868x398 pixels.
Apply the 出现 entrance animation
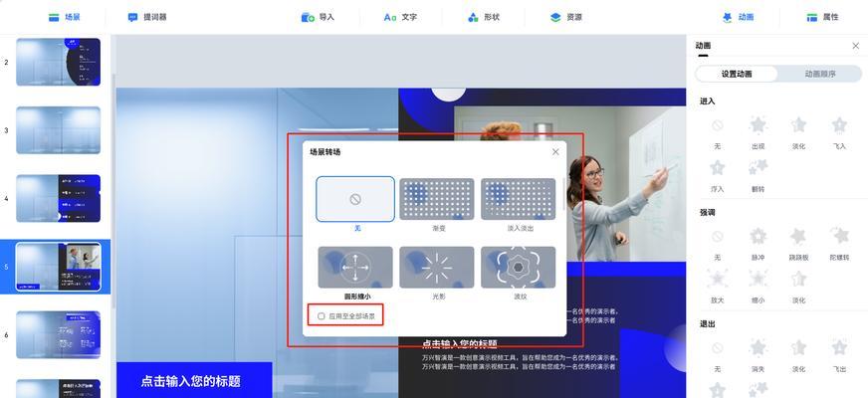coord(758,133)
